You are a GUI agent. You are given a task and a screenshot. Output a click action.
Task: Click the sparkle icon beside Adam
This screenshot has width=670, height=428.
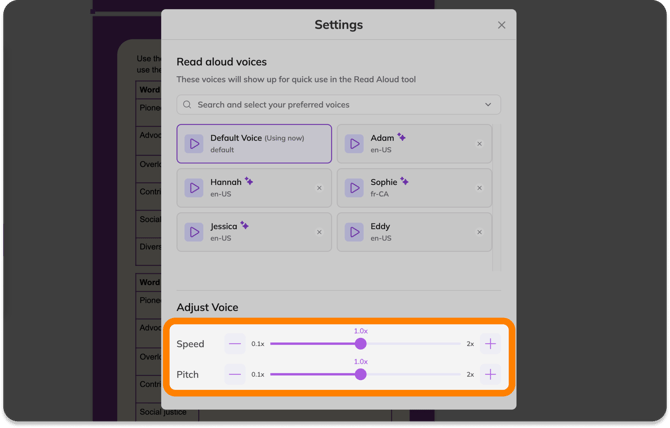[401, 137]
